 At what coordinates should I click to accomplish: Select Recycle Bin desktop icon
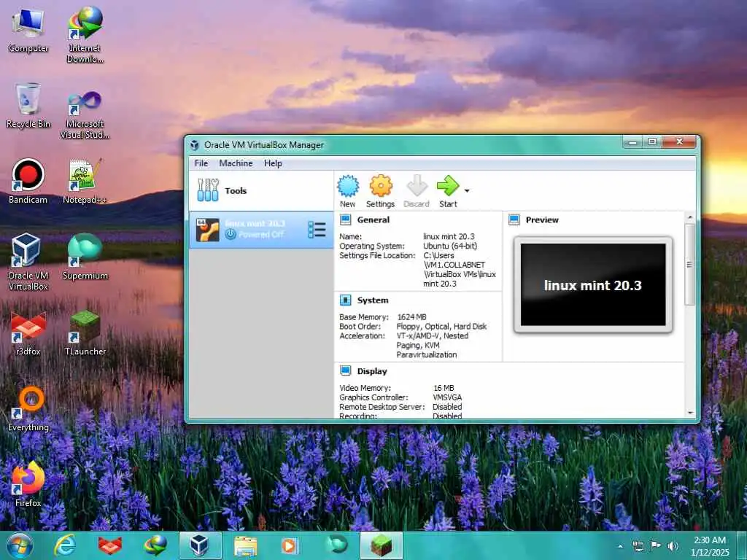(x=28, y=106)
